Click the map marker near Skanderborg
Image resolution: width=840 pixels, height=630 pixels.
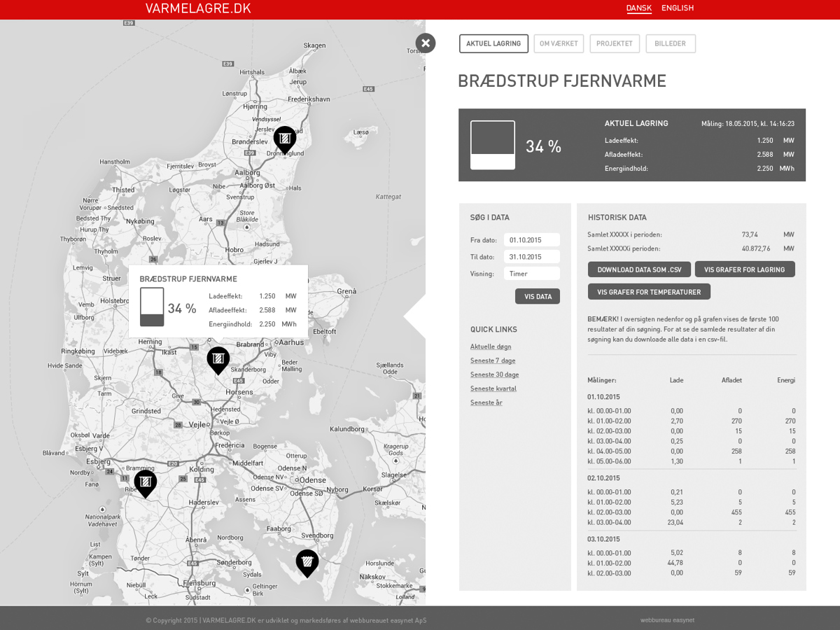(x=218, y=360)
